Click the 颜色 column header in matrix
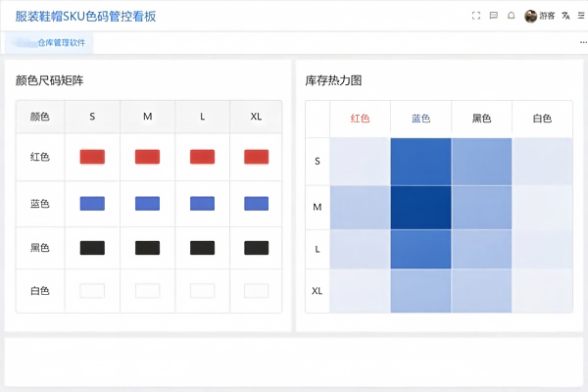 [x=40, y=117]
